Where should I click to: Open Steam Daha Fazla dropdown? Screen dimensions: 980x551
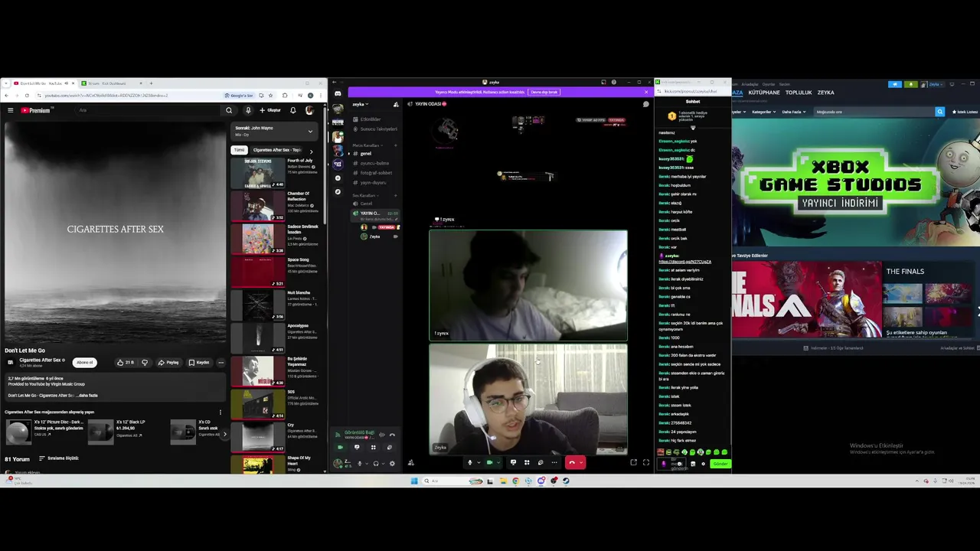[x=792, y=112]
